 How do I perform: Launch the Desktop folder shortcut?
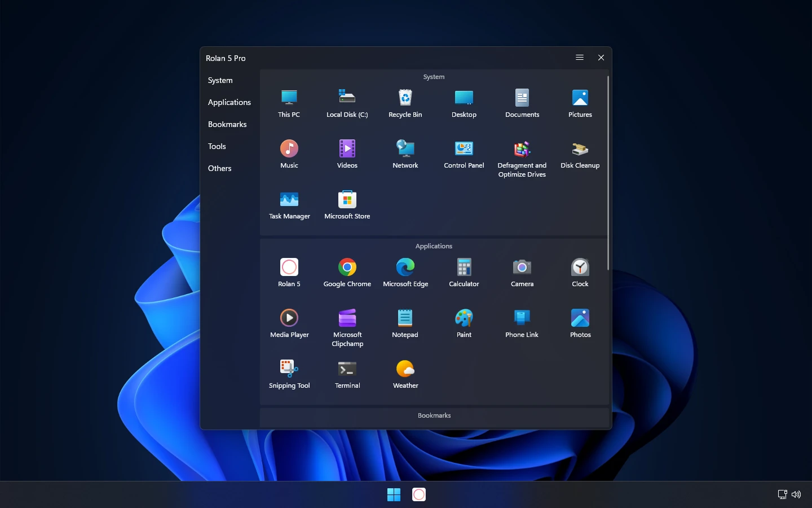[464, 103]
